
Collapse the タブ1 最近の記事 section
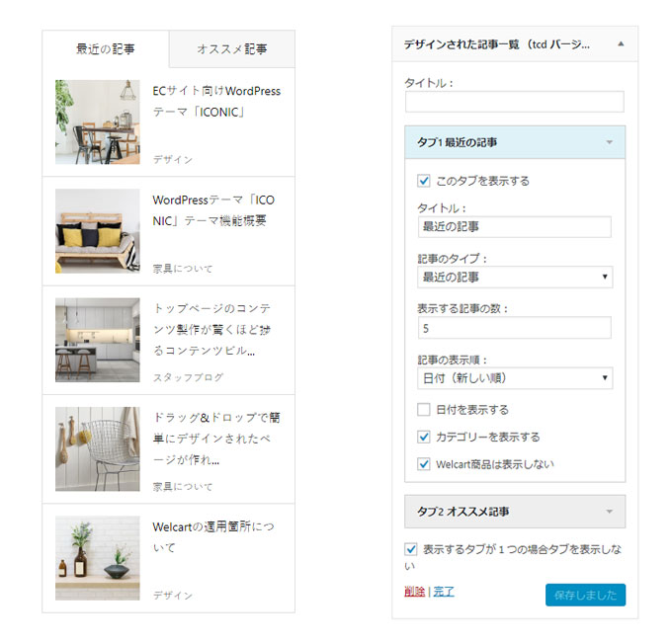609,142
